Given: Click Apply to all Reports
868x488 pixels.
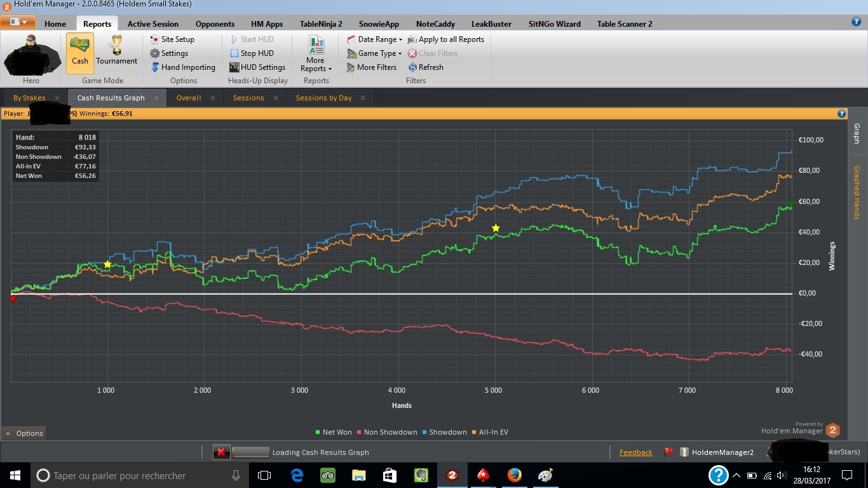Looking at the screenshot, I should click(x=446, y=39).
